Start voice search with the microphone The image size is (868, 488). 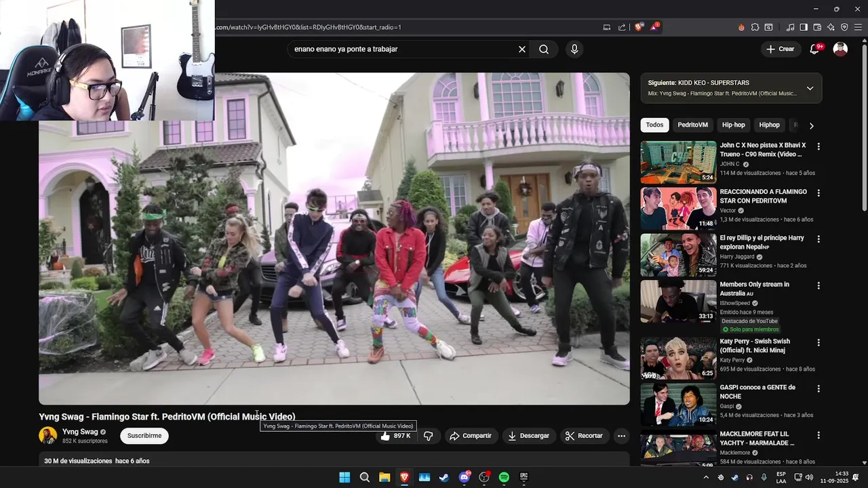tap(574, 49)
